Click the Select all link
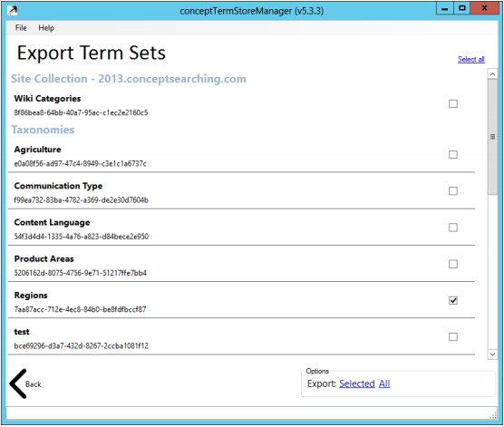 point(470,59)
